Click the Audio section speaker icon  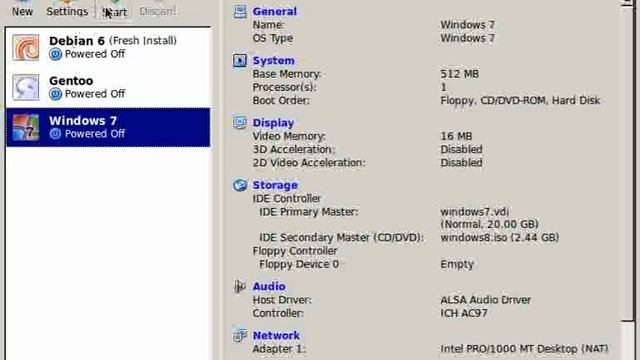tap(240, 287)
